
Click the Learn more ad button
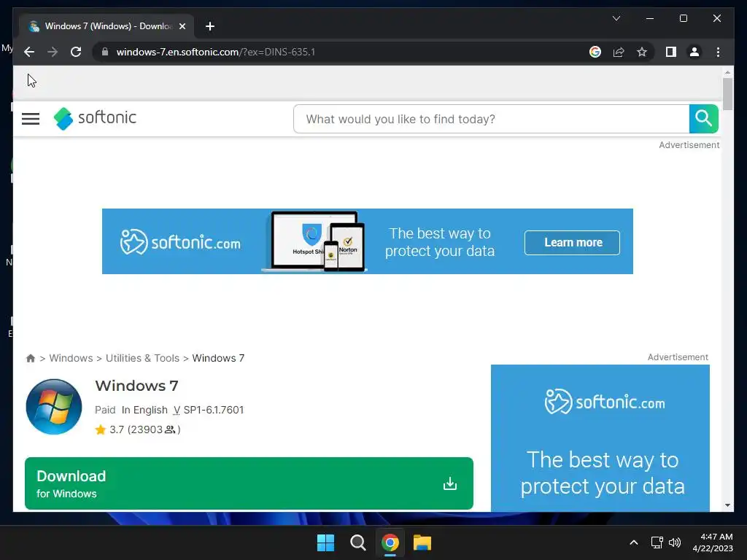(572, 242)
